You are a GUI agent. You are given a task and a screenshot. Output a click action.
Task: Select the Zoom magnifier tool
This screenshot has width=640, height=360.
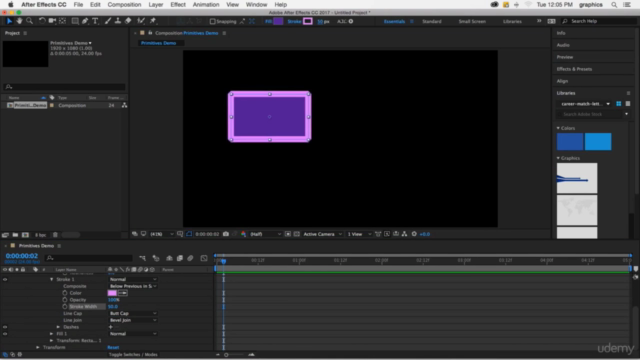(29, 21)
